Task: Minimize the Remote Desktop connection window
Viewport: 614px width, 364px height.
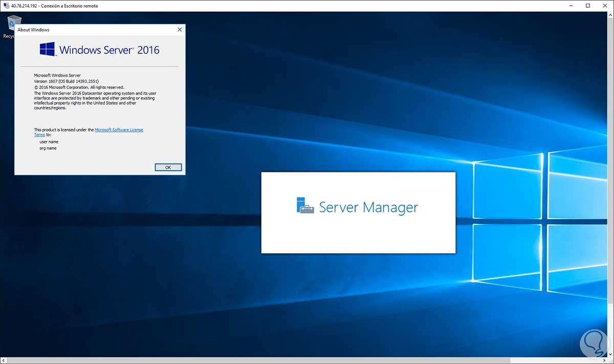Action: pos(571,6)
